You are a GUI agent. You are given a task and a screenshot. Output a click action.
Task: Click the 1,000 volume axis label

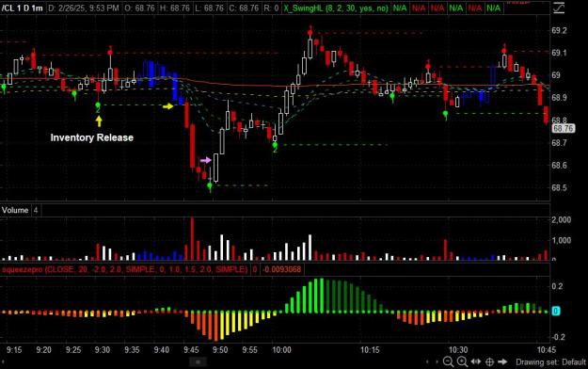pyautogui.click(x=562, y=241)
